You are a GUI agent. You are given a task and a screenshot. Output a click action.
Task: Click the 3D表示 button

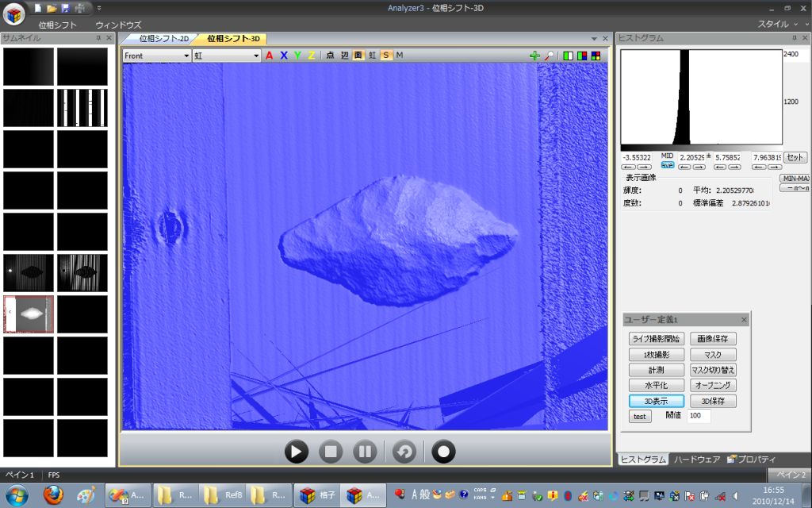tap(657, 401)
